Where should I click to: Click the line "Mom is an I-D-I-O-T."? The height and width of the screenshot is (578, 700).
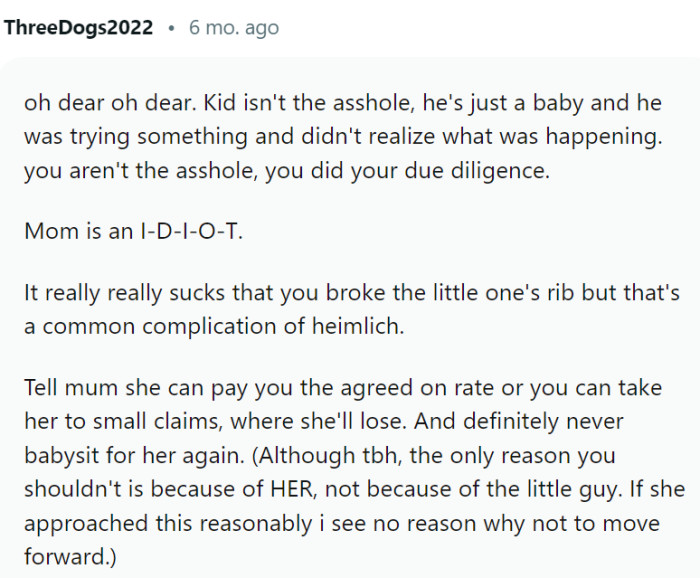click(x=133, y=231)
